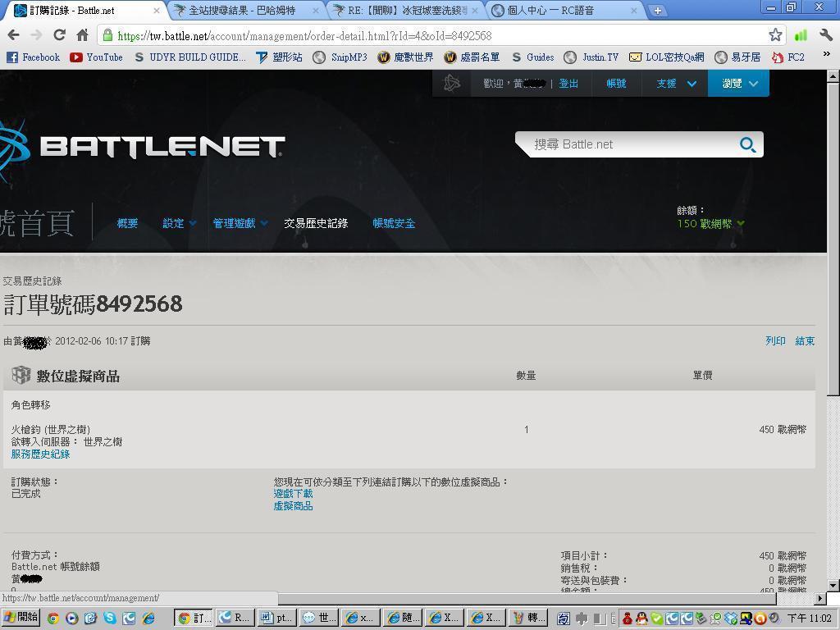Open the Chrome wrench settings menu
Screen dimensions: 840x630
pos(825,35)
